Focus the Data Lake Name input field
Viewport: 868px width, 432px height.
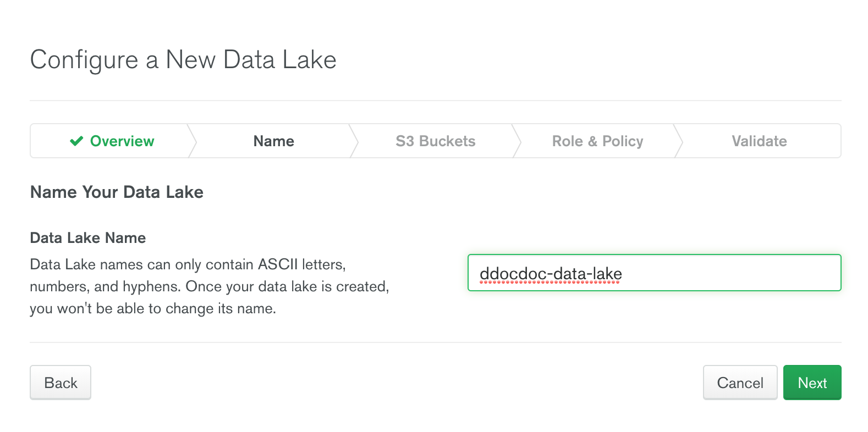654,273
